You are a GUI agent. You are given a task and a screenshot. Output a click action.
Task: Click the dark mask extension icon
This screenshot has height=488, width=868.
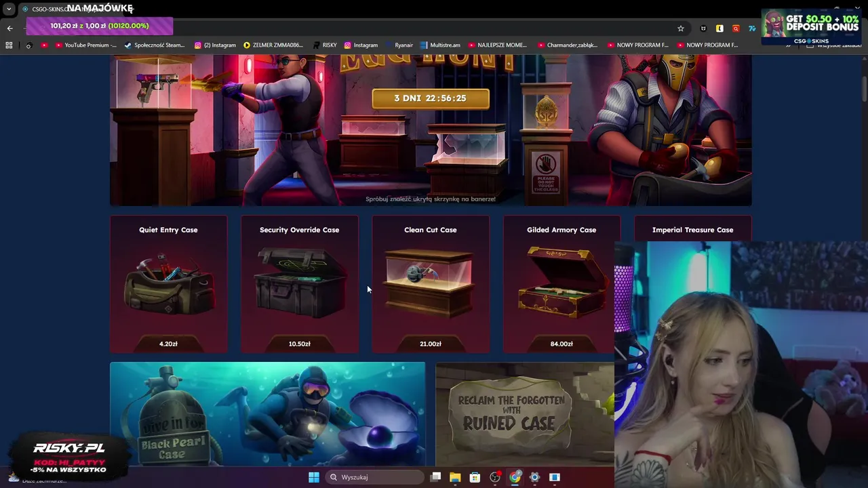[703, 28]
